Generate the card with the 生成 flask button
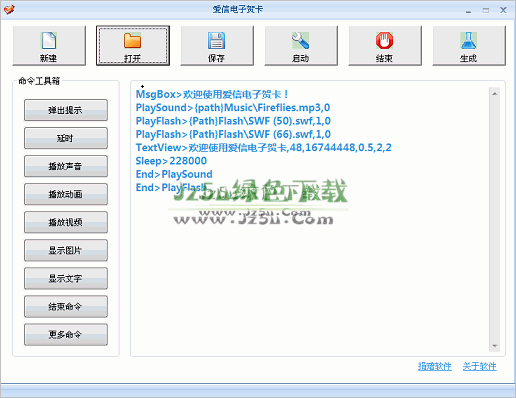Screen dimensions: 516x398 click(469, 46)
